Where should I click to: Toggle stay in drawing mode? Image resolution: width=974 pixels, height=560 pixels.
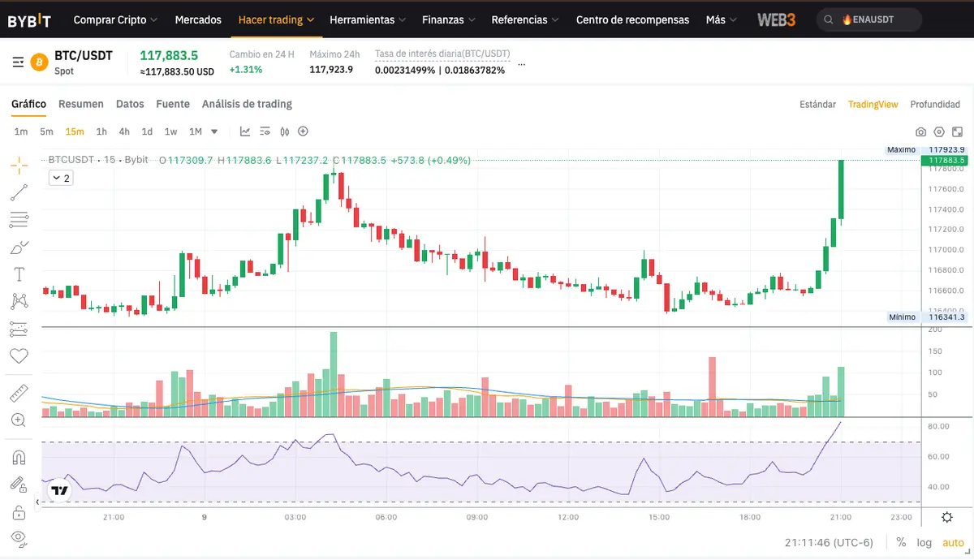[19, 485]
